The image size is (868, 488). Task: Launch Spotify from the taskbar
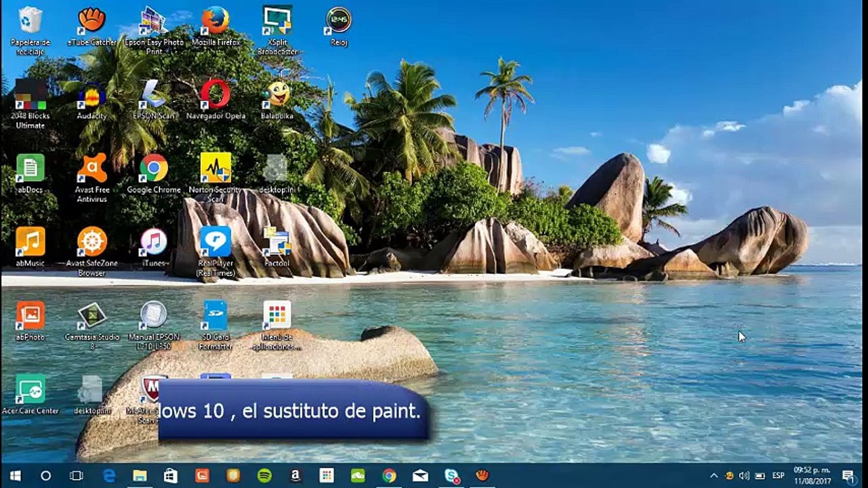coord(264,476)
